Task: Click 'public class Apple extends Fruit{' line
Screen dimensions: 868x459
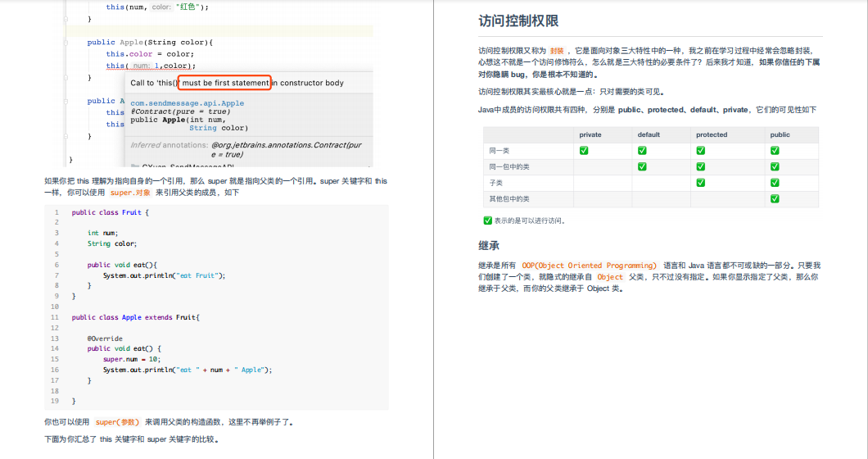Action: pos(136,318)
